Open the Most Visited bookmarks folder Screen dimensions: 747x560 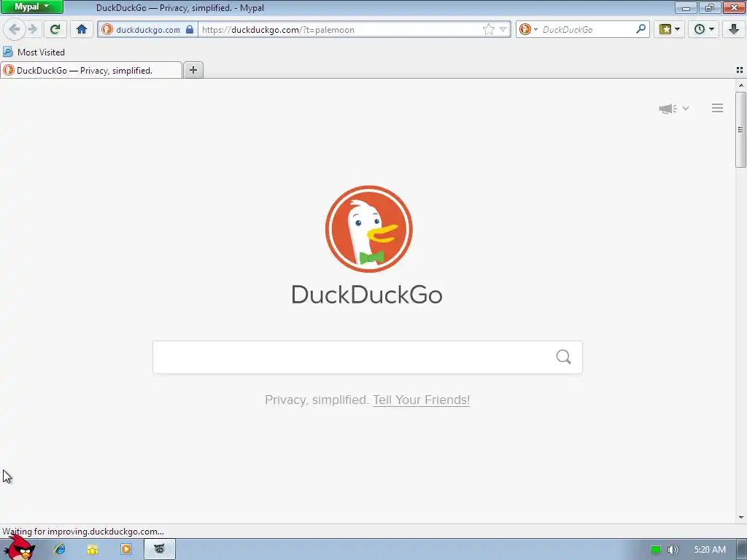click(x=34, y=52)
